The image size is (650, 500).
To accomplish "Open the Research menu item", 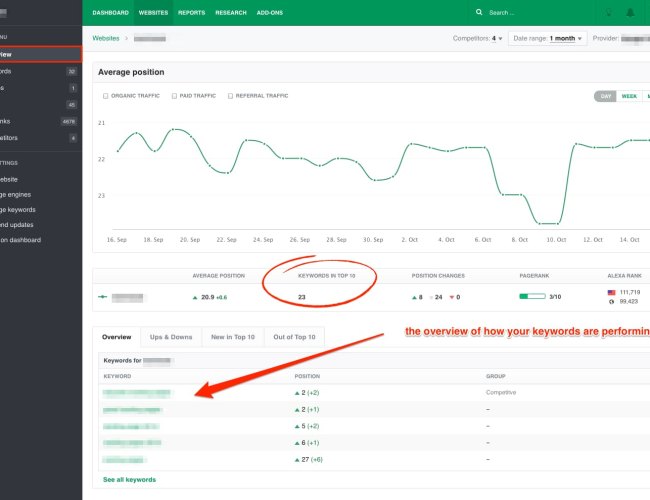I will (x=231, y=13).
